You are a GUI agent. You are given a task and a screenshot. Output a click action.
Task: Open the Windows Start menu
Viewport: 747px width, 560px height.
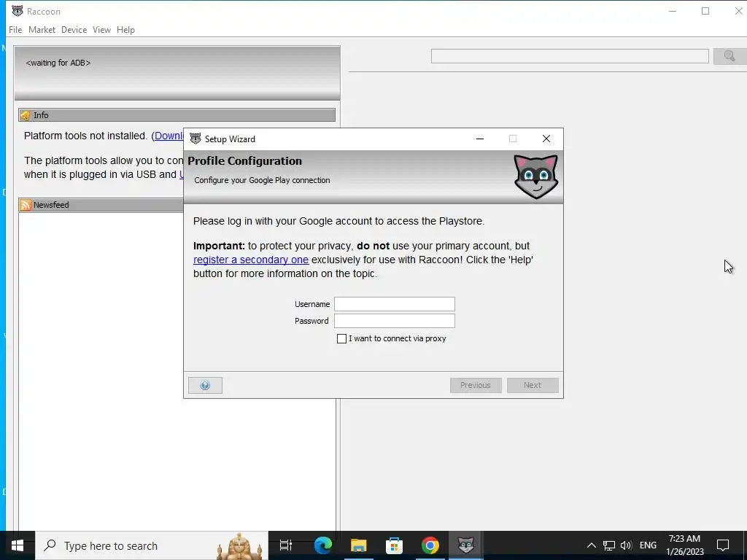18,545
